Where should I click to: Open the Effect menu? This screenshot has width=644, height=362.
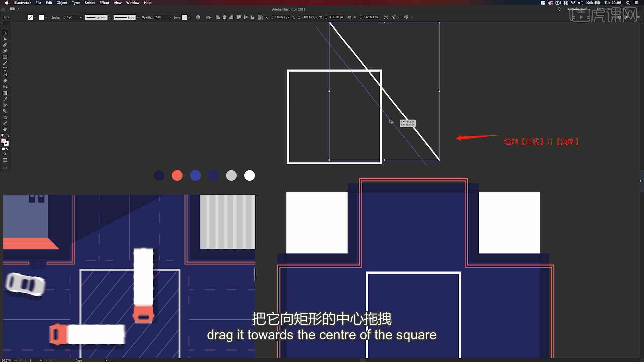(x=104, y=3)
